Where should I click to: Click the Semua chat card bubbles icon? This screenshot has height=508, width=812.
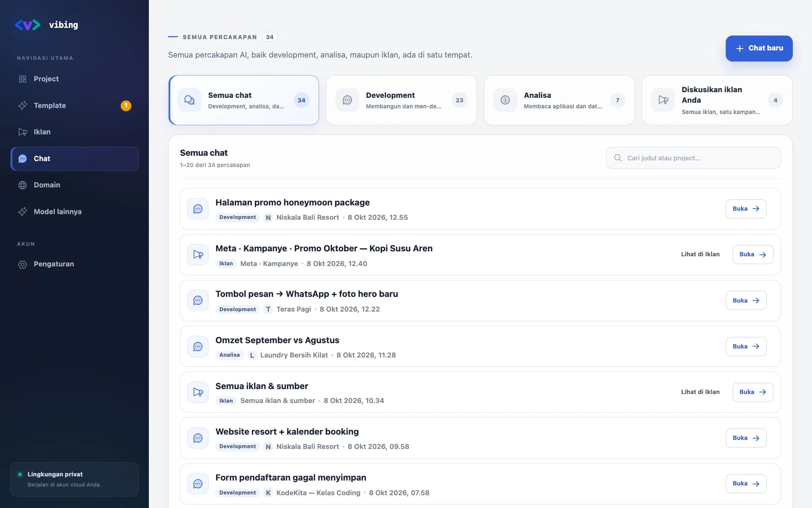pos(189,100)
